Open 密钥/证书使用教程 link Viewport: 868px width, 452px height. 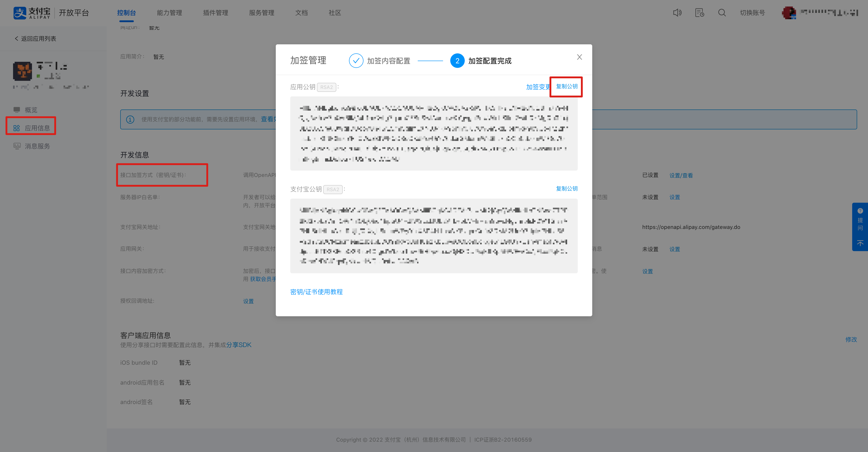pos(316,292)
